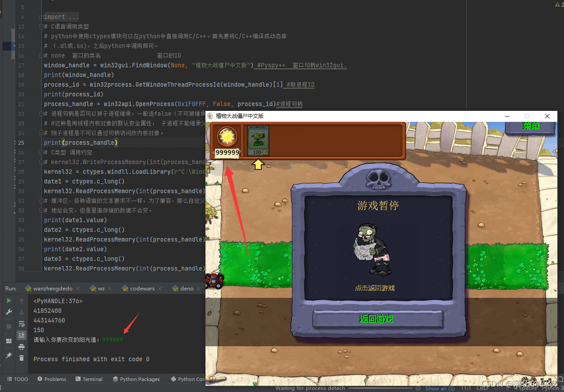Image resolution: width=564 pixels, height=392 pixels.
Task: Click the Show all (3) link
Action: 440,388
